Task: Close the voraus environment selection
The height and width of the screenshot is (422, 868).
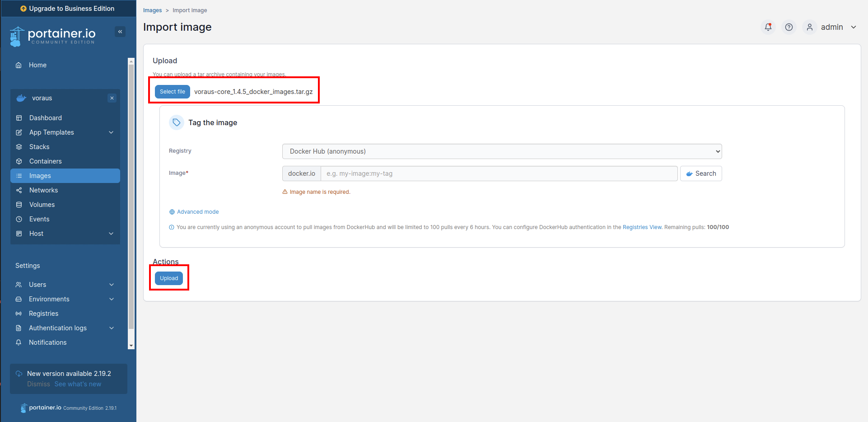Action: 112,98
